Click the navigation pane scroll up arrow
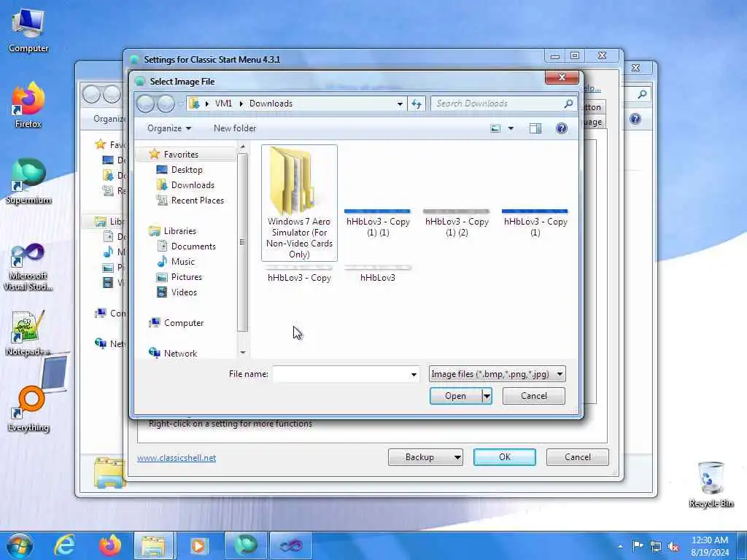747x560 pixels. click(242, 147)
